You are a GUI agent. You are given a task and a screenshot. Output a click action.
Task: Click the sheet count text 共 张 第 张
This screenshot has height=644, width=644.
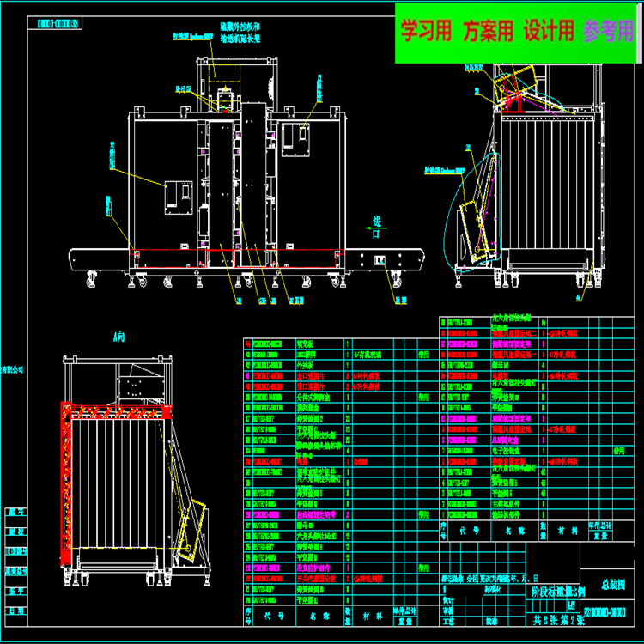(x=559, y=620)
